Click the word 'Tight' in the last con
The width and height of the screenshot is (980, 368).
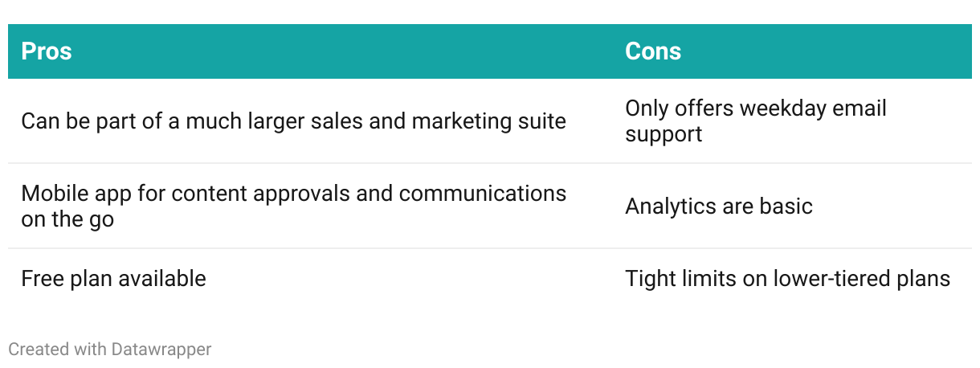[x=649, y=279]
